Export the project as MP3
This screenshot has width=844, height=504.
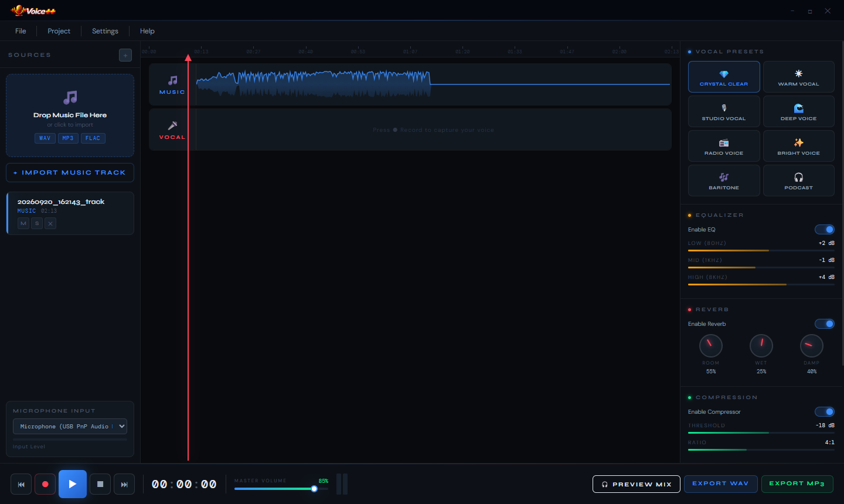[797, 483]
